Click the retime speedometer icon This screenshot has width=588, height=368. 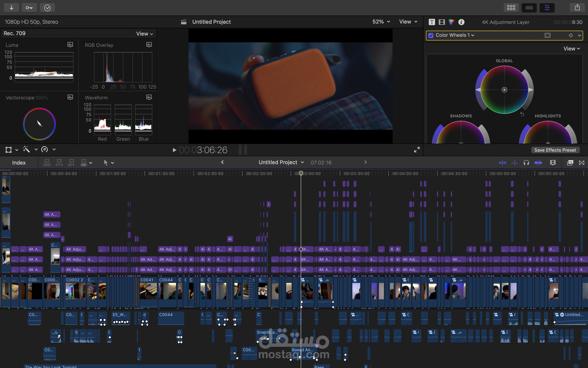point(45,149)
